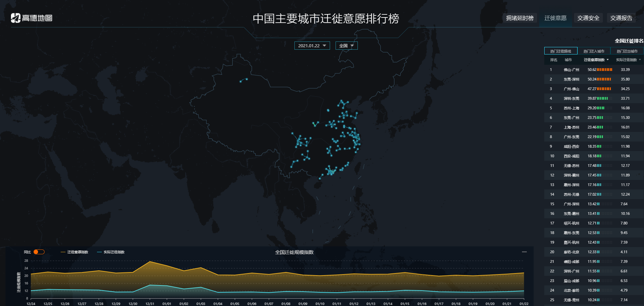Sort by 实际迁徙指数 column arrow

[640, 60]
